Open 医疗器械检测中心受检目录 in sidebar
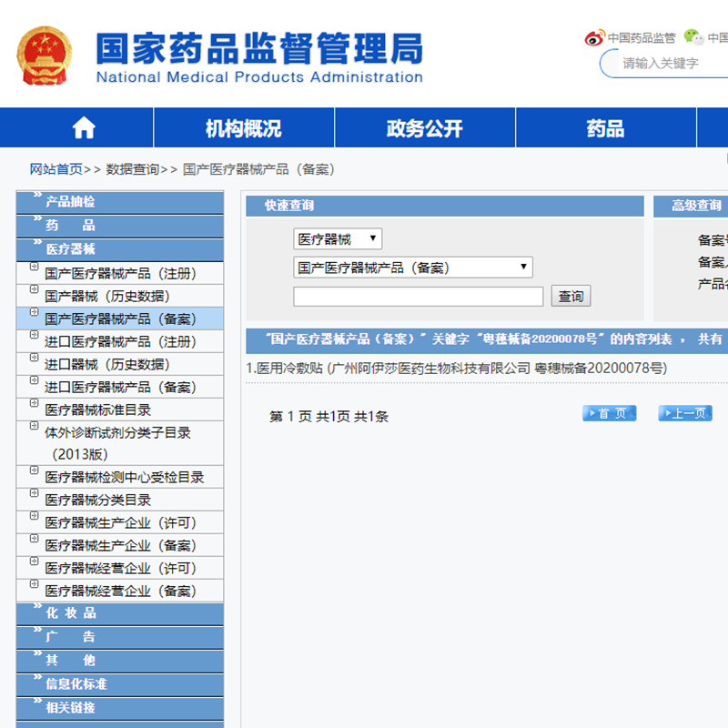This screenshot has height=728, width=728. click(x=125, y=478)
